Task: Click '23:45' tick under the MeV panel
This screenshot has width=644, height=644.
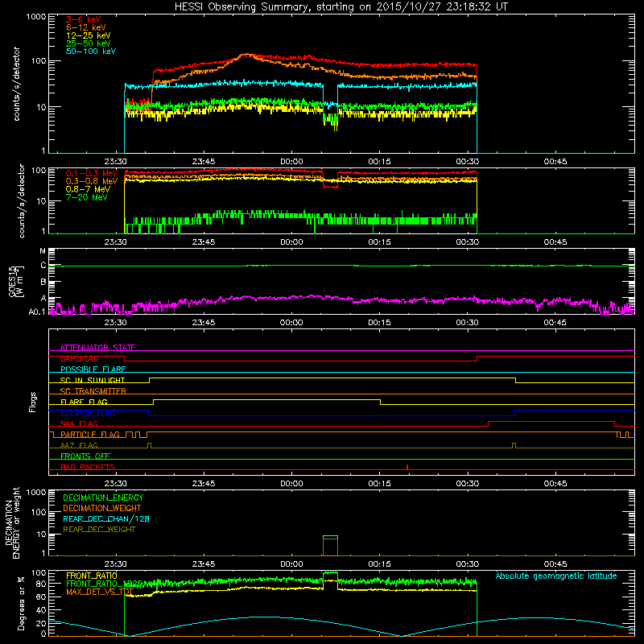Action: point(204,242)
